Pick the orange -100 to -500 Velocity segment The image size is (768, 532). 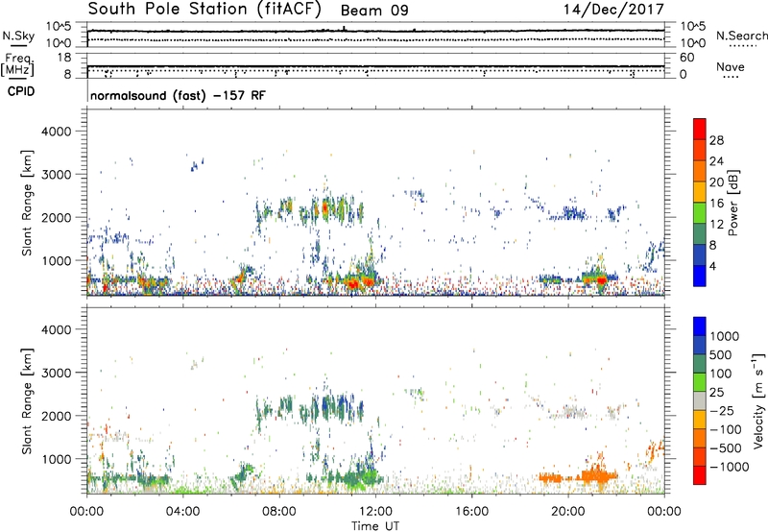pos(700,438)
